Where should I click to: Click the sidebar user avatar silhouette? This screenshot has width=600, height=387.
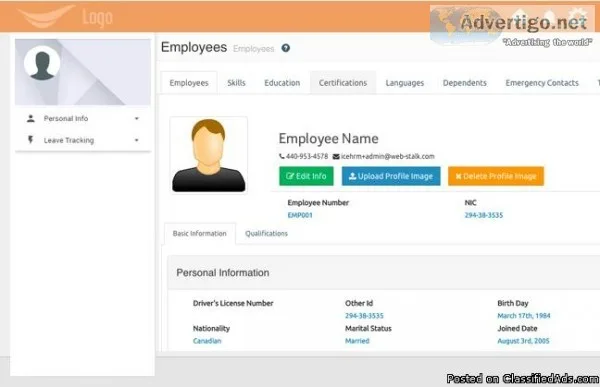coord(42,64)
